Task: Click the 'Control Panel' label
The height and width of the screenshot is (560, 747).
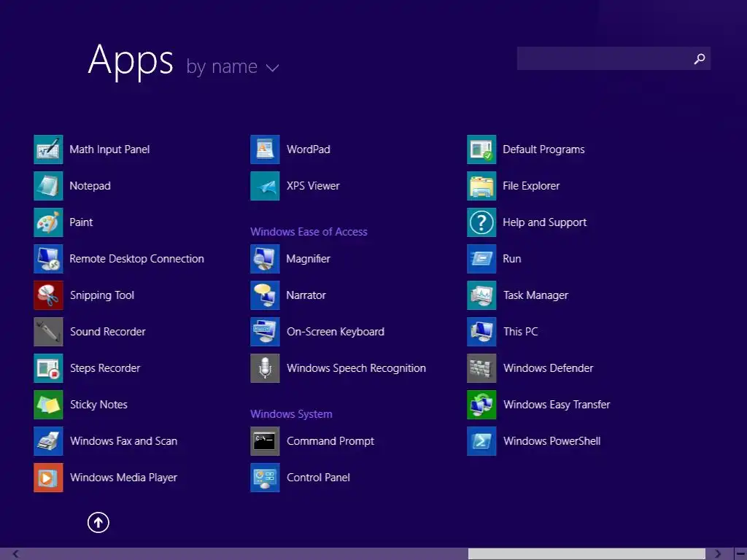Action: 318,478
